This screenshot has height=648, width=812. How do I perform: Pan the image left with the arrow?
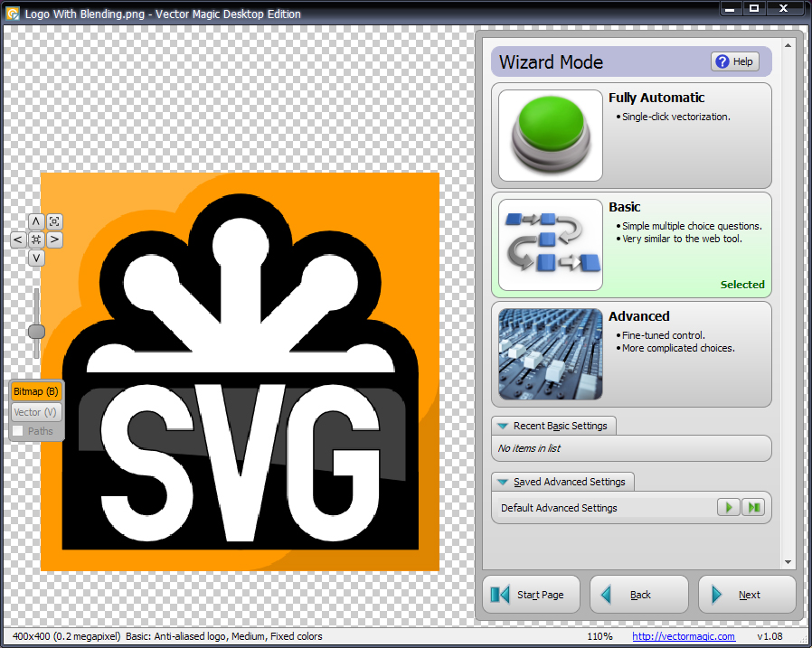(x=18, y=239)
